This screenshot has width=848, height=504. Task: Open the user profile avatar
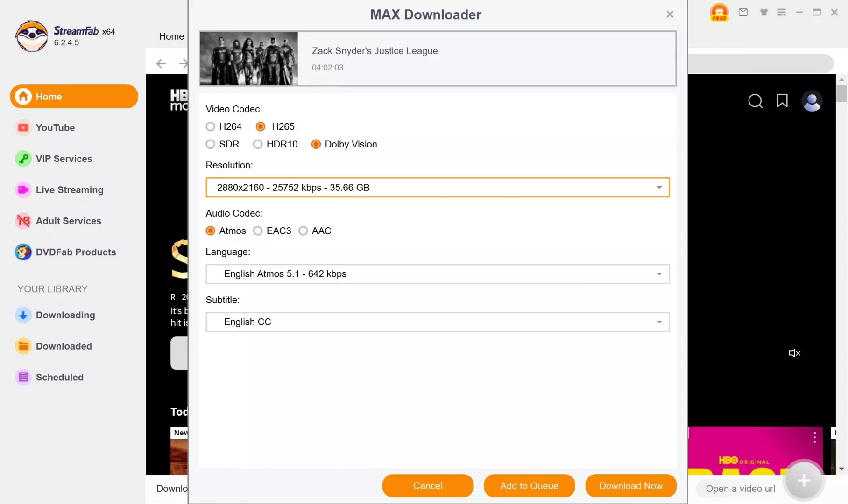[812, 101]
